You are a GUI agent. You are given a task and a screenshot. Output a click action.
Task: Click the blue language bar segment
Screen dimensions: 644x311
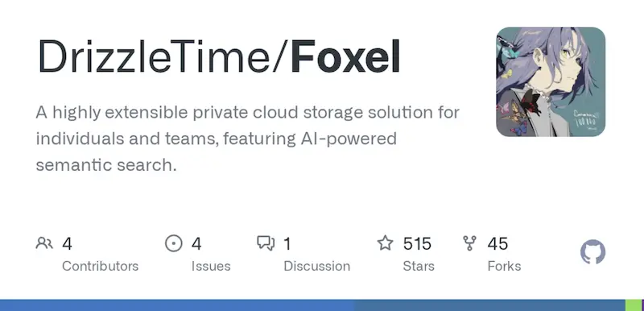(x=177, y=305)
